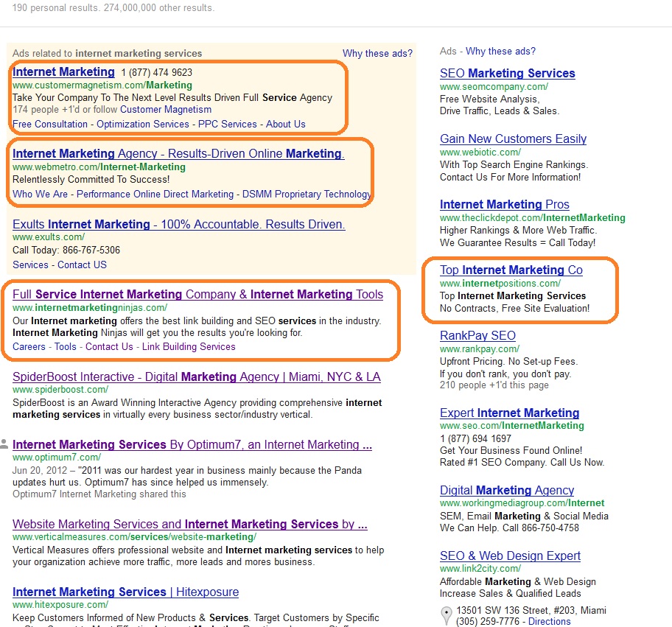Click the green URL 'www.exults.com/'
The width and height of the screenshot is (672, 627).
49,237
